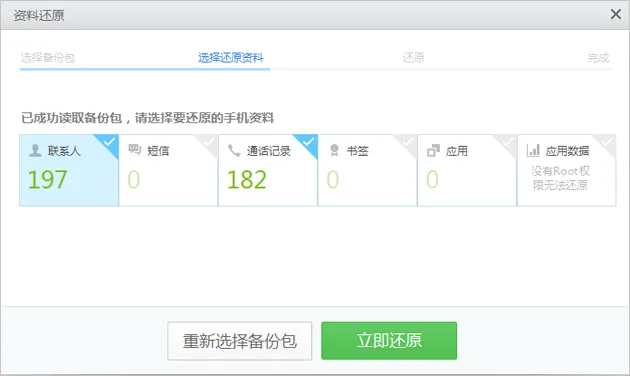Click the call log count 182
The height and width of the screenshot is (376, 630).
[x=247, y=180]
